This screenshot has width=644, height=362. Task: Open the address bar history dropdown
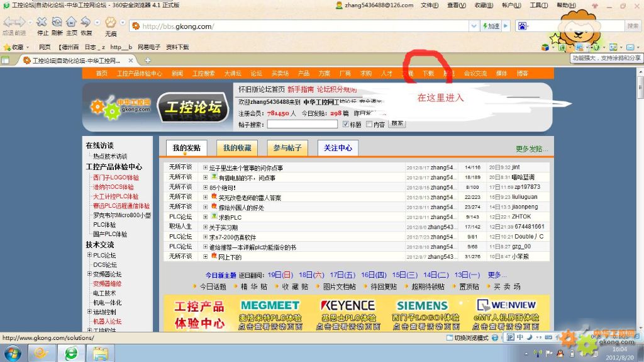[474, 26]
